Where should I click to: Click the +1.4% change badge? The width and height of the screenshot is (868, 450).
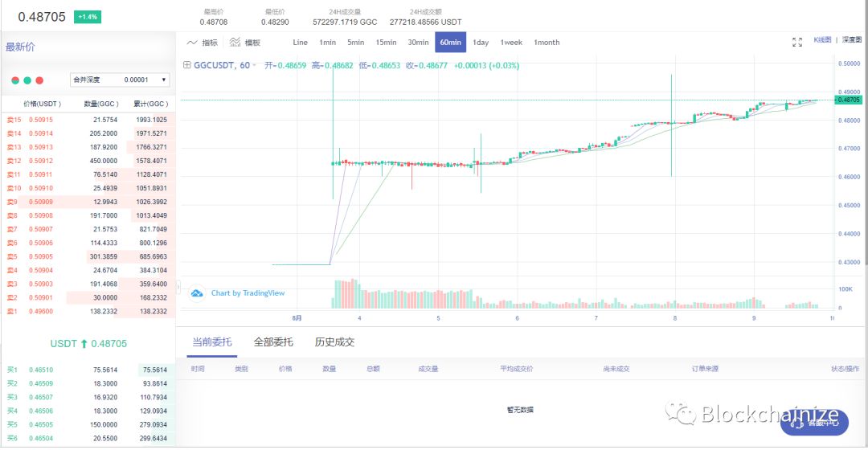(x=88, y=17)
